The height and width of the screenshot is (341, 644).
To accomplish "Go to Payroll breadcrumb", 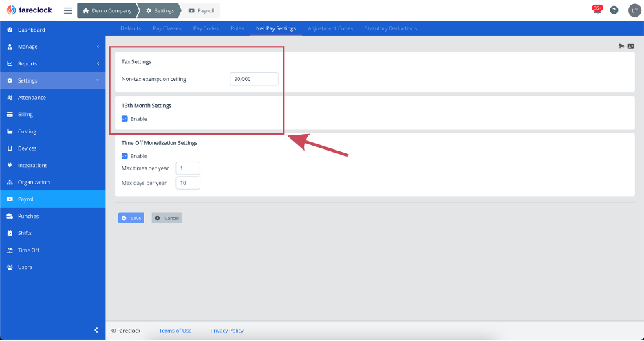I will click(201, 11).
